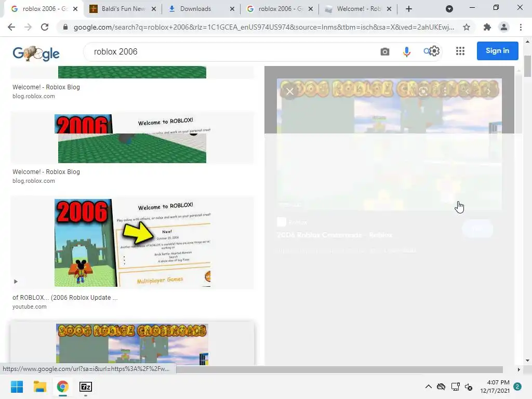
Task: Open the '(2006 Roblox Update ...' video result title
Action: [x=65, y=298]
